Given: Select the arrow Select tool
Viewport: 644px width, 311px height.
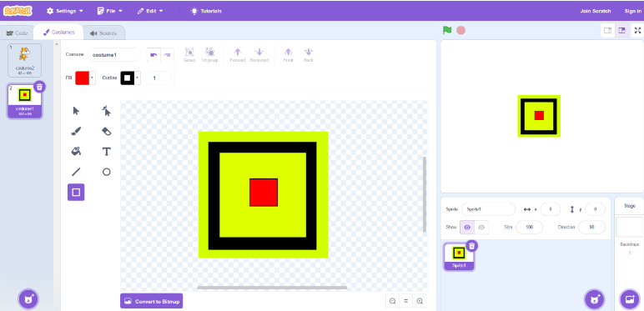Looking at the screenshot, I should [76, 111].
